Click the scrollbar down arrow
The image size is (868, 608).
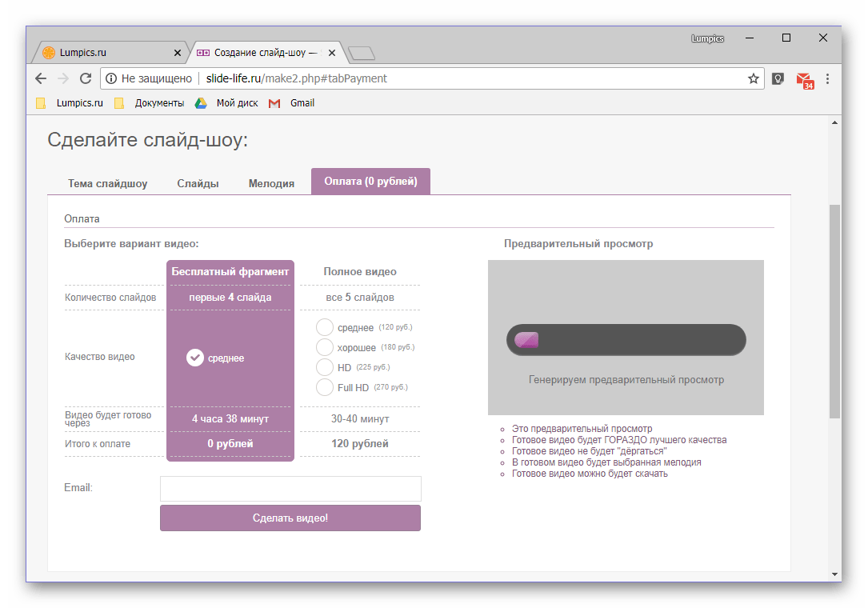click(834, 574)
